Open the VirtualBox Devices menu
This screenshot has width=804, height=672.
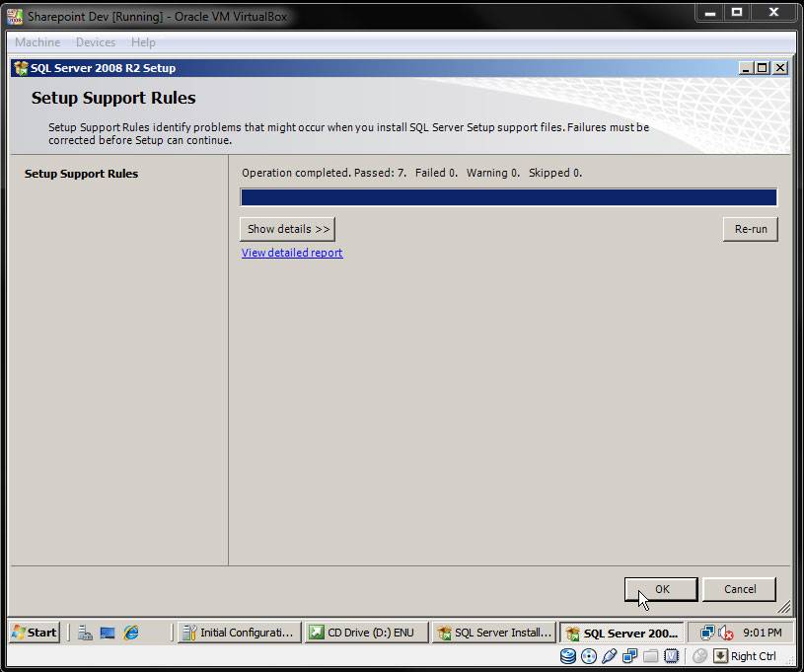coord(96,42)
